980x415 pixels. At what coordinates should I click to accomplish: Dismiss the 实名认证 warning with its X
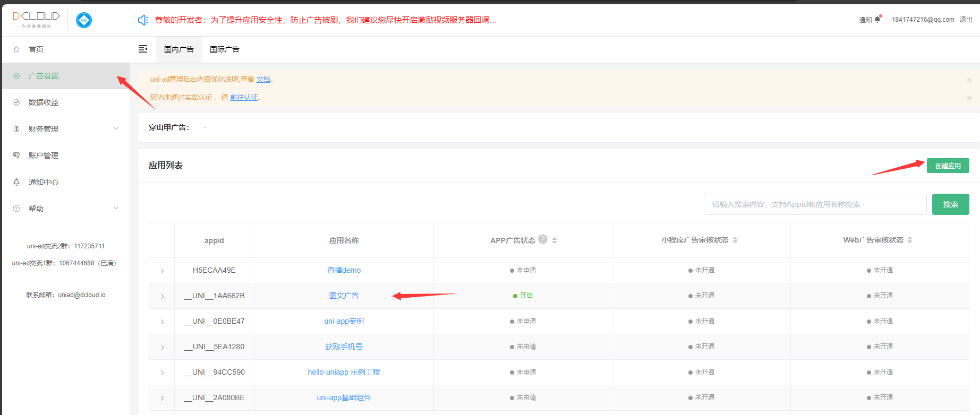[x=969, y=98]
